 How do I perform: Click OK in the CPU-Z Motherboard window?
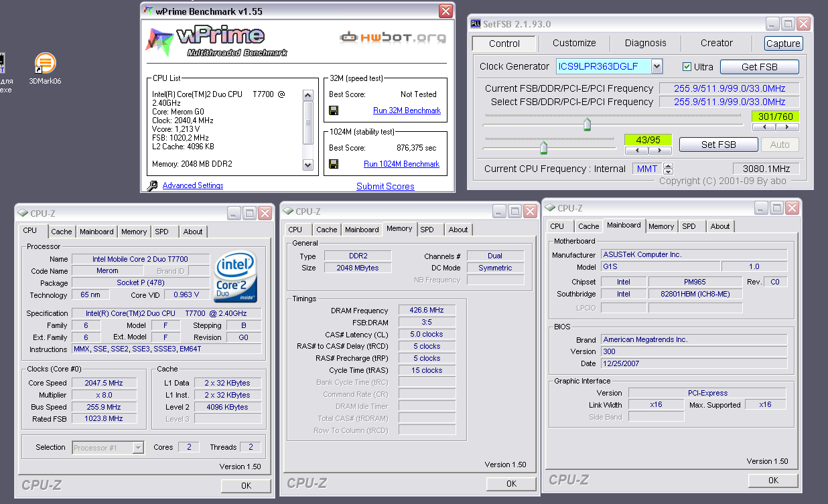[773, 480]
